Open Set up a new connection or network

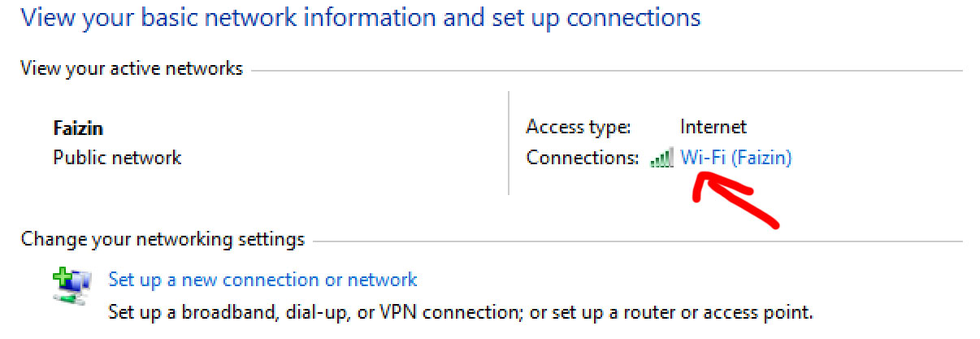point(262,280)
